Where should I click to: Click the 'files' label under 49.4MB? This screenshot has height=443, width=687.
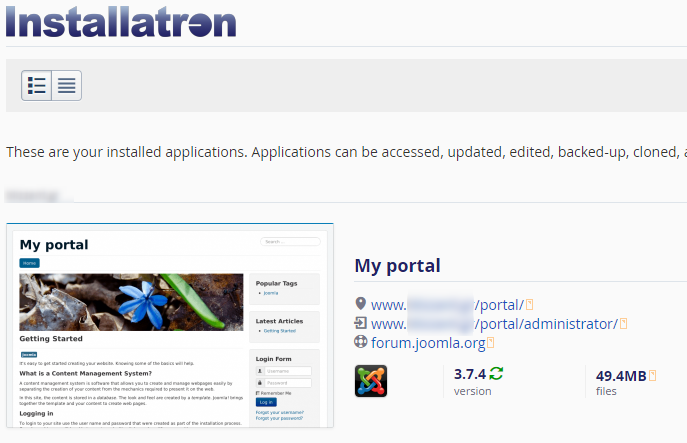pos(606,391)
